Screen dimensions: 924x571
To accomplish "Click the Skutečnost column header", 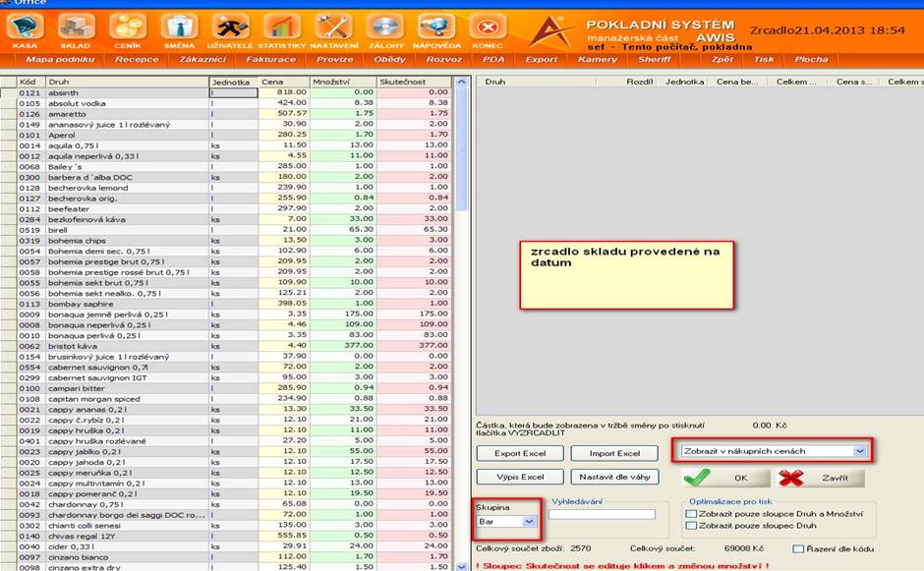I will [414, 82].
